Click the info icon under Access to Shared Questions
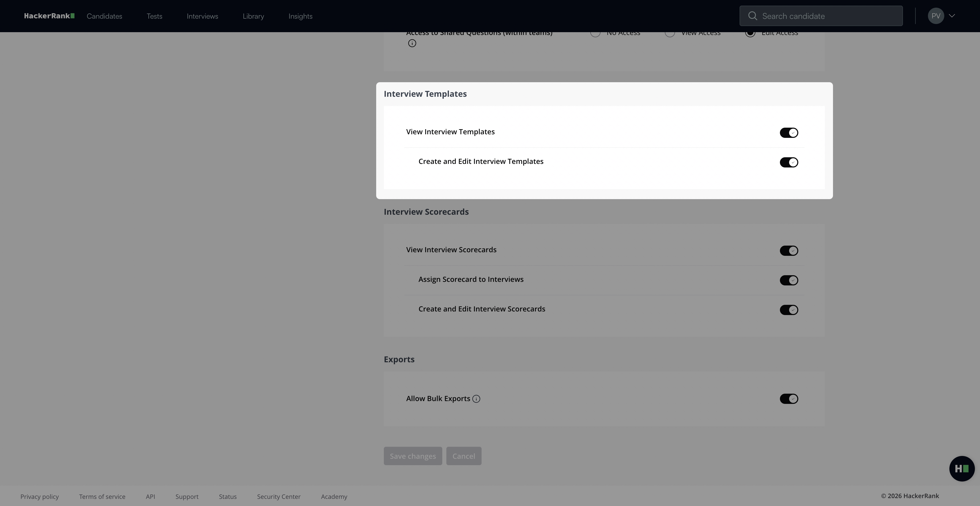 tap(412, 43)
